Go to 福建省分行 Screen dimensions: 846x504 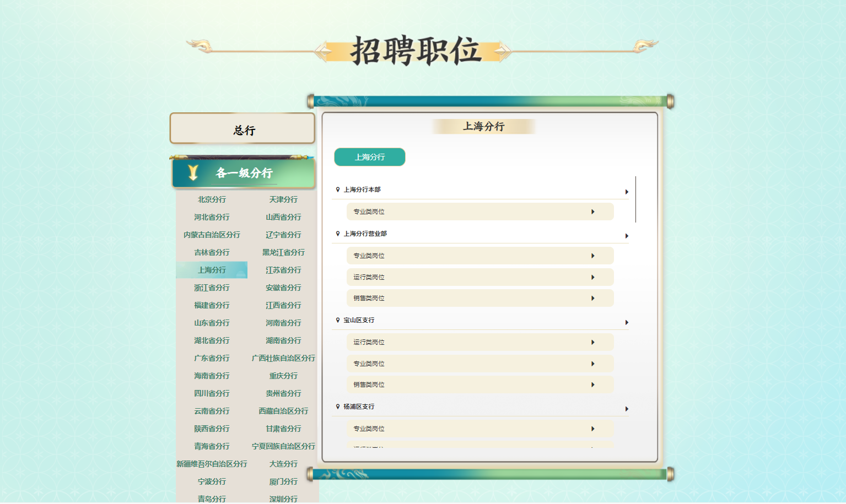tap(212, 305)
